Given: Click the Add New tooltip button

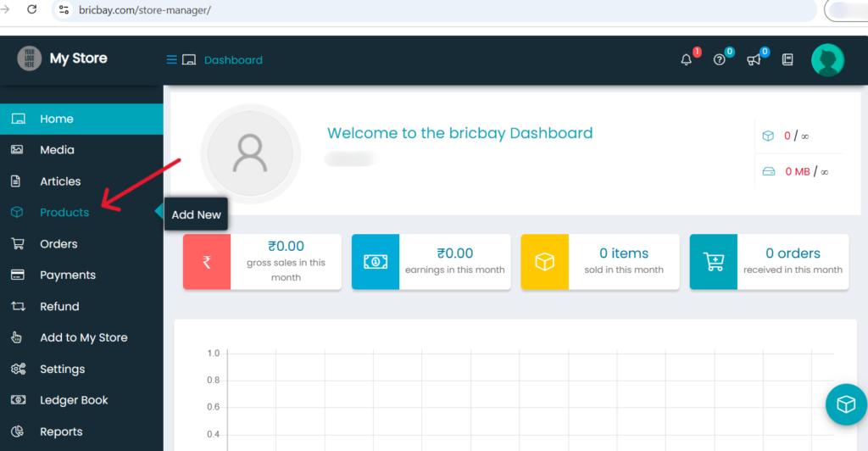Looking at the screenshot, I should (196, 214).
